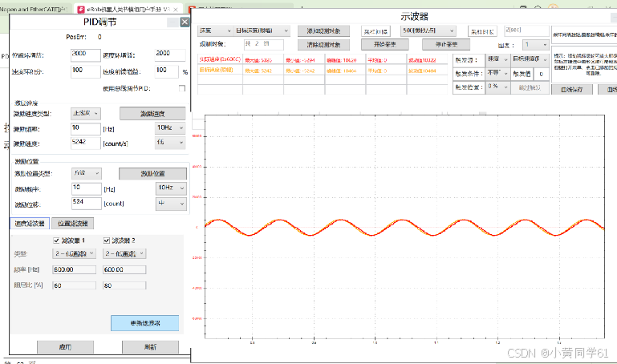Click the excitation displacement field showing 524
The height and width of the screenshot is (364, 617).
pos(87,203)
